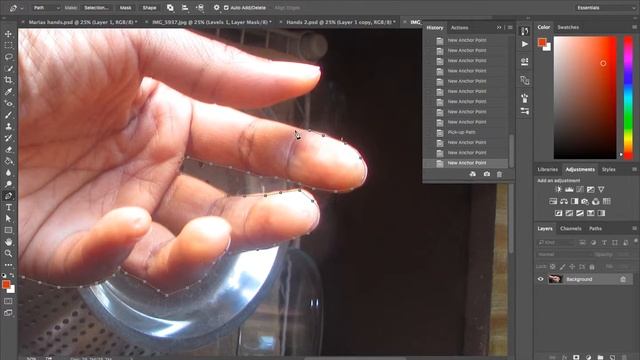The width and height of the screenshot is (640, 360).
Task: Click the Mask button
Action: coord(125,8)
